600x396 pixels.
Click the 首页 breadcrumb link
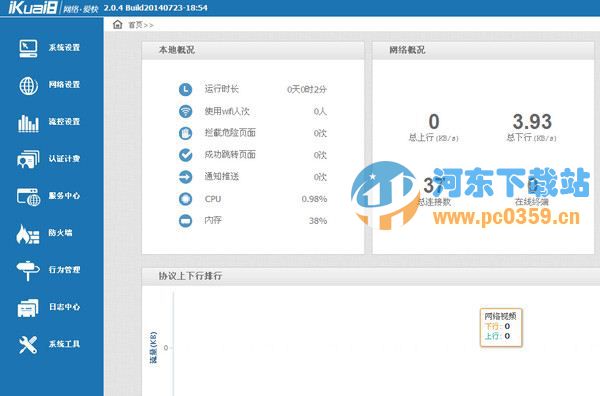point(135,25)
